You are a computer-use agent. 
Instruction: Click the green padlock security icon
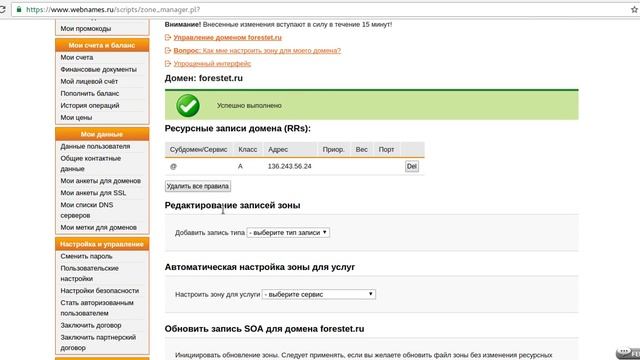[x=19, y=9]
